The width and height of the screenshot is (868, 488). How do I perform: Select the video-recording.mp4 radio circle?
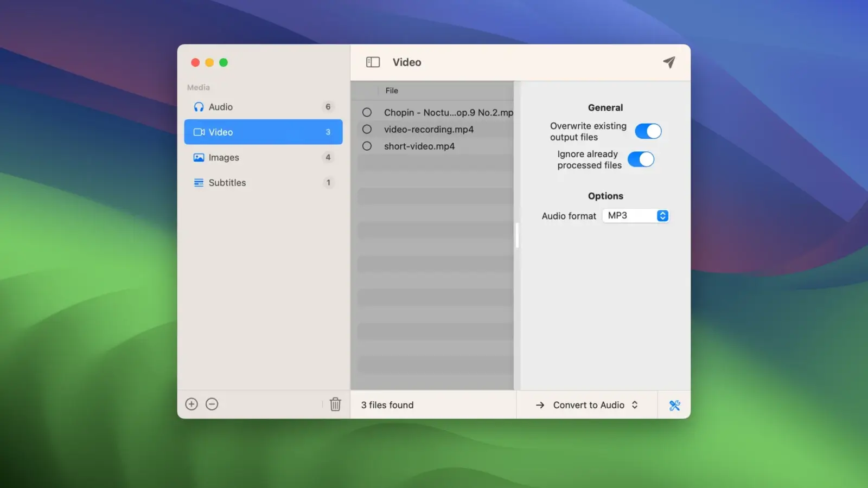(367, 129)
